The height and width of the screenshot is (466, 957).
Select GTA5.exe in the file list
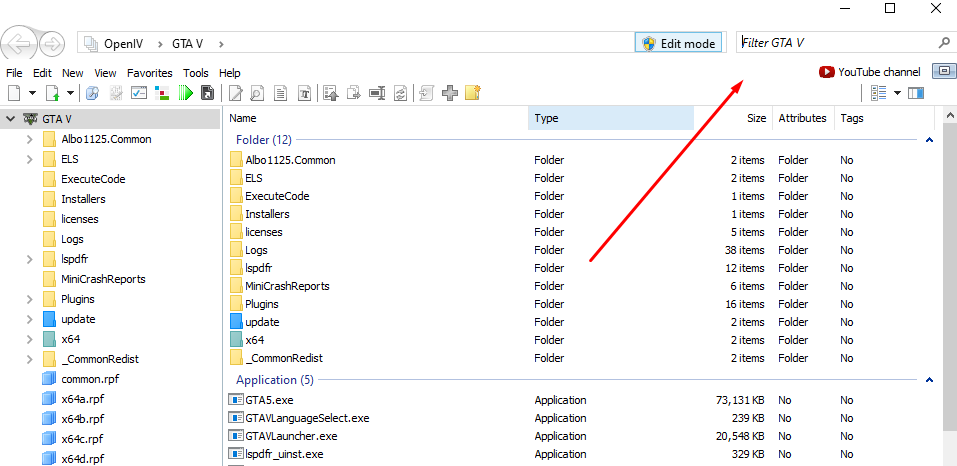point(266,400)
